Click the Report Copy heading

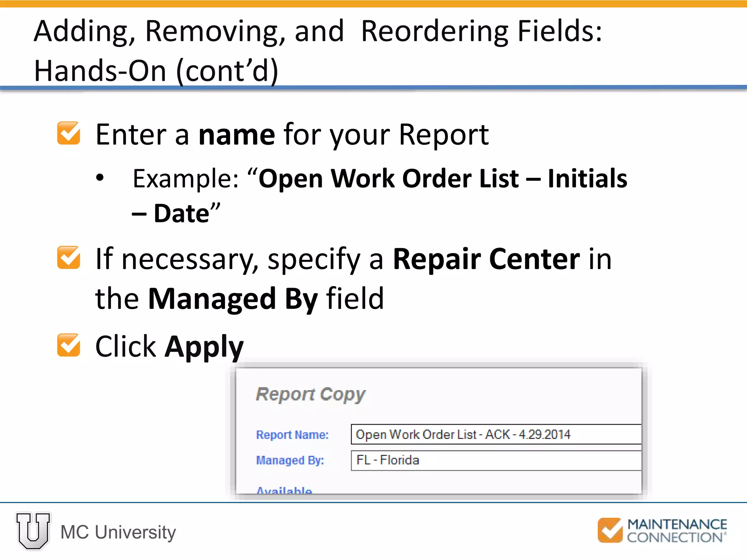point(310,394)
